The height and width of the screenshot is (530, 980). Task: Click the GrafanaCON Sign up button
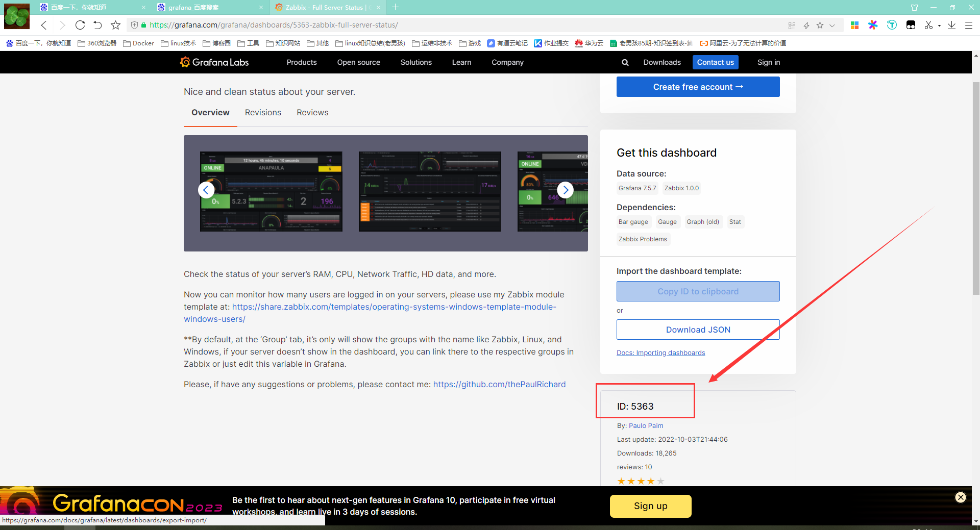pos(651,506)
